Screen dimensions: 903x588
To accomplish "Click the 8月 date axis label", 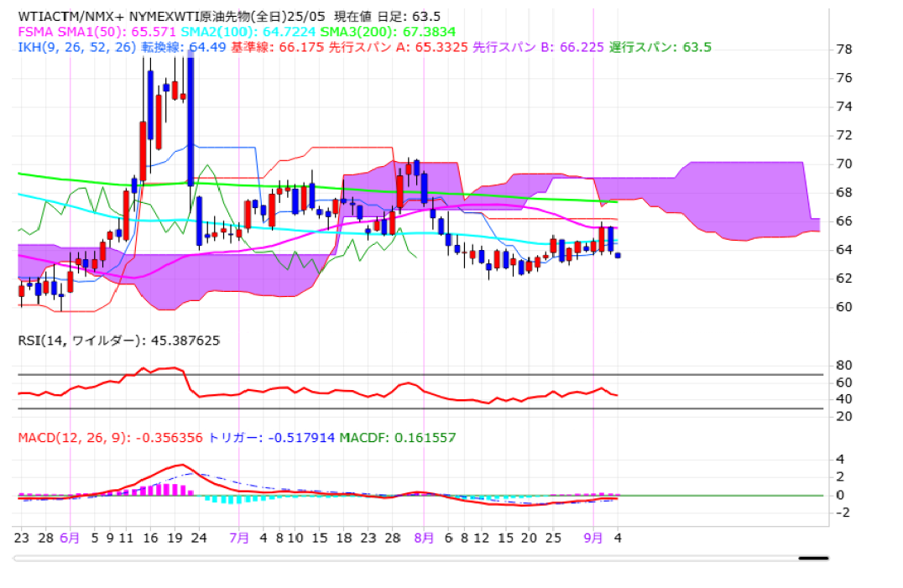I will (424, 538).
